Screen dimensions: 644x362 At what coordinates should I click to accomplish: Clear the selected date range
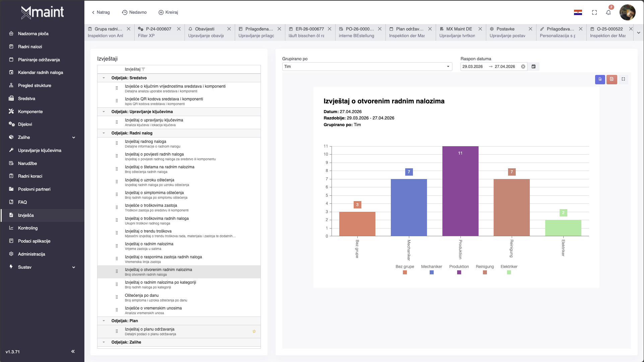point(523,67)
